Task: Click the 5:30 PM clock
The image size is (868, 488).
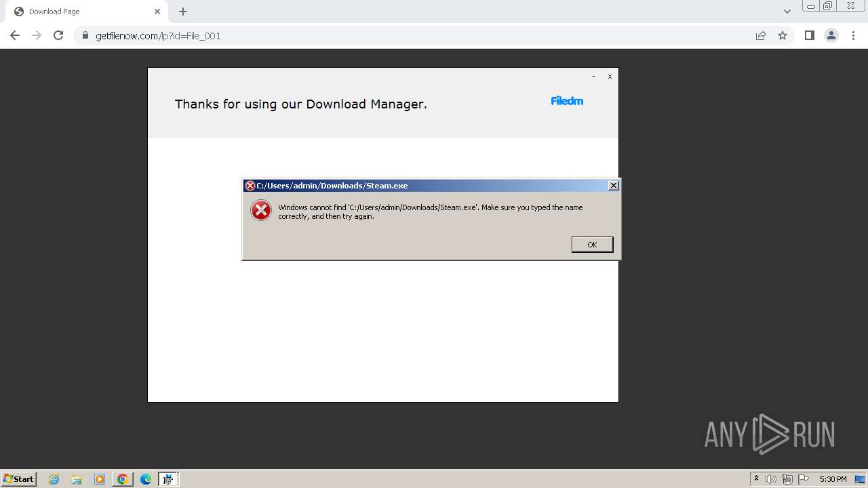Action: pyautogui.click(x=833, y=479)
